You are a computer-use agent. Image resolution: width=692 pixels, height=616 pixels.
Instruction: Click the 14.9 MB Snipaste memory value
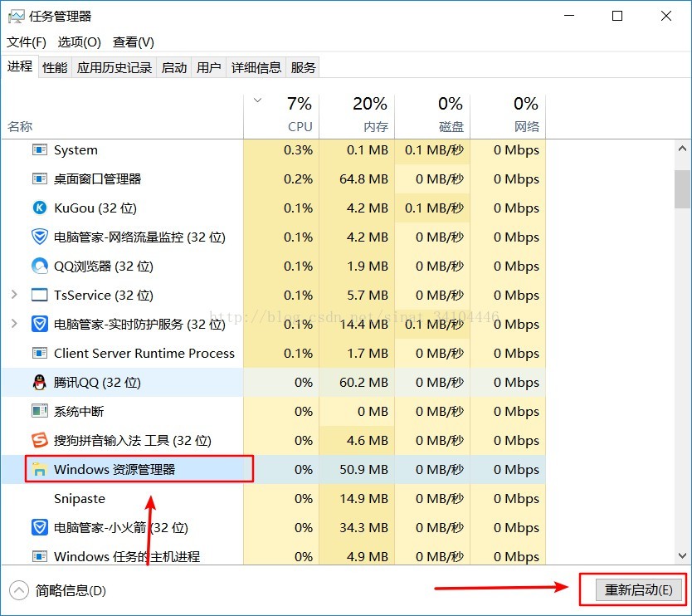[363, 499]
